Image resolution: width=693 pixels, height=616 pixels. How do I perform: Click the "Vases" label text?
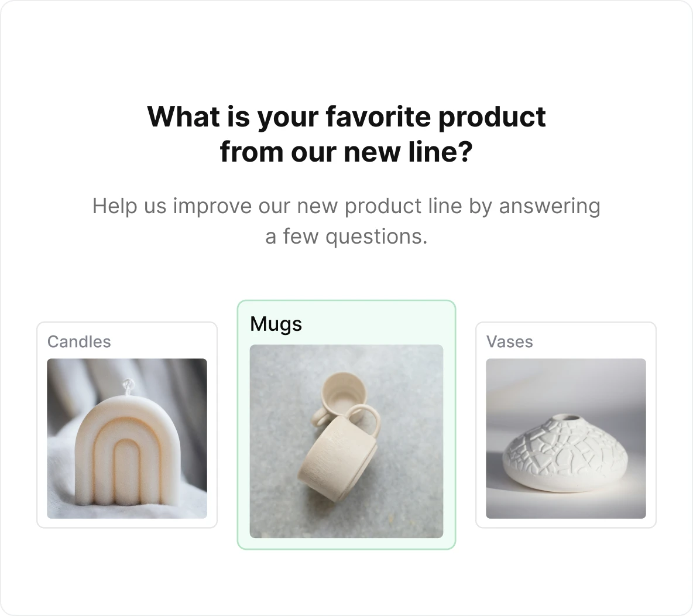[510, 342]
